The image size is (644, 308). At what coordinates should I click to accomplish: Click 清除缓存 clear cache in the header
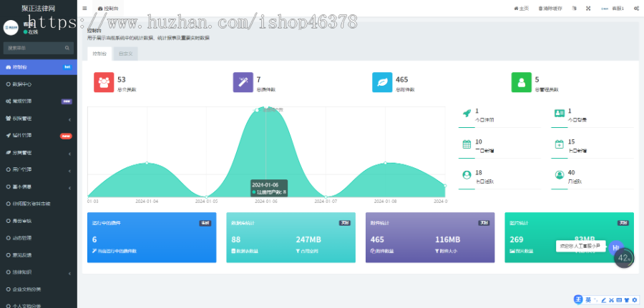[550, 8]
